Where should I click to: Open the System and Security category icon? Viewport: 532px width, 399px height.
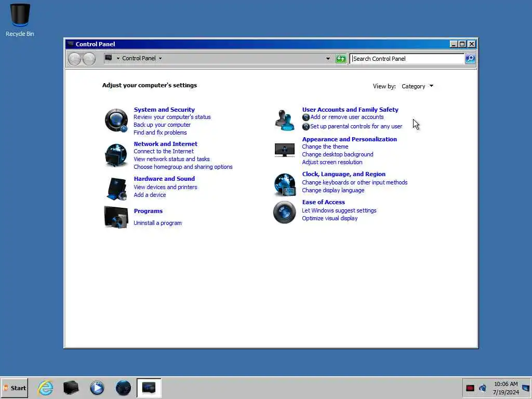[x=116, y=120]
